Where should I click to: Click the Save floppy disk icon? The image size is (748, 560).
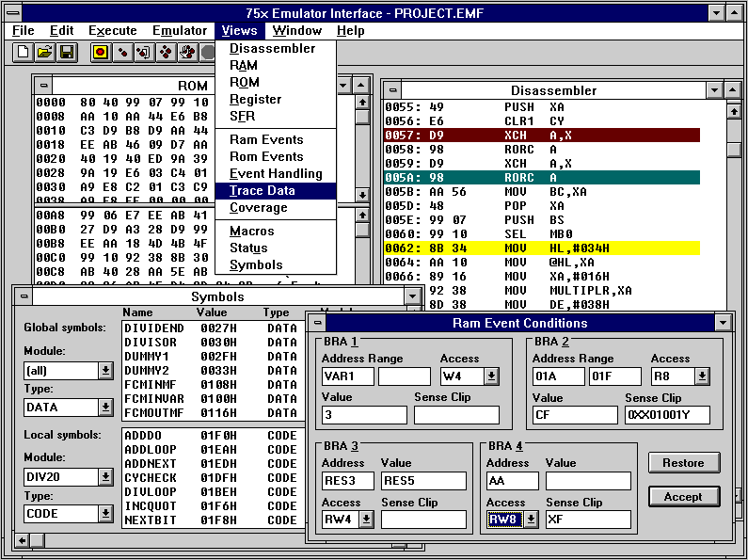tap(67, 52)
